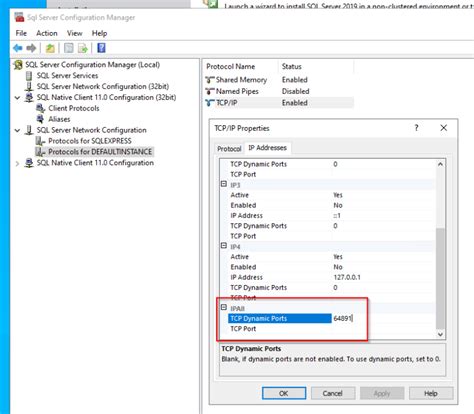This screenshot has height=414, width=474.
Task: Click the IP4 Enabled value No
Action: [x=338, y=267]
